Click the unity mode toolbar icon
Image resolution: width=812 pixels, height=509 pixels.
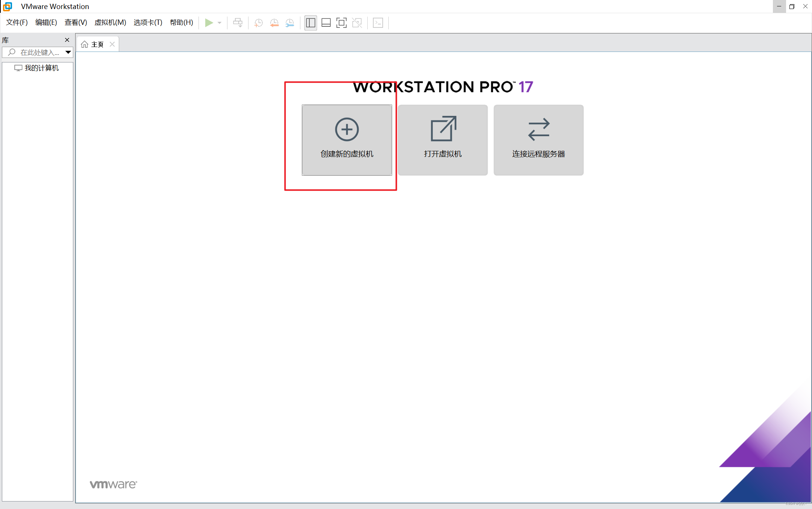coord(357,23)
